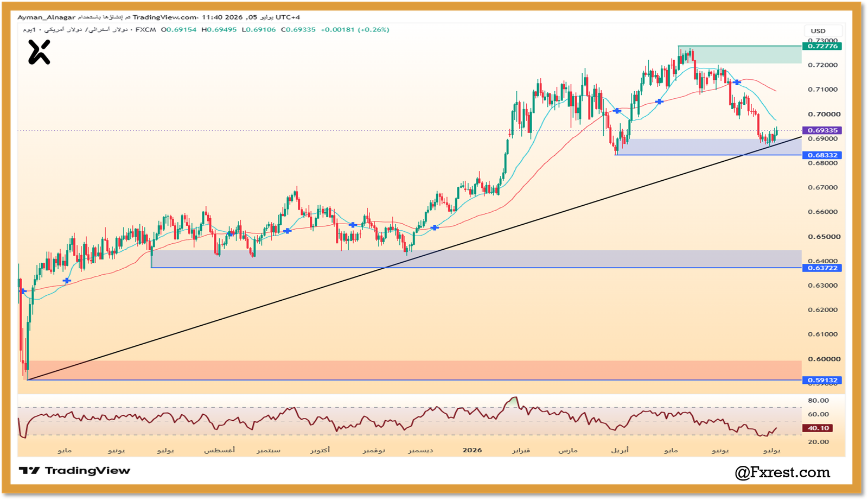The width and height of the screenshot is (868, 500).
Task: Click the low value L0.69106
Action: (x=259, y=30)
